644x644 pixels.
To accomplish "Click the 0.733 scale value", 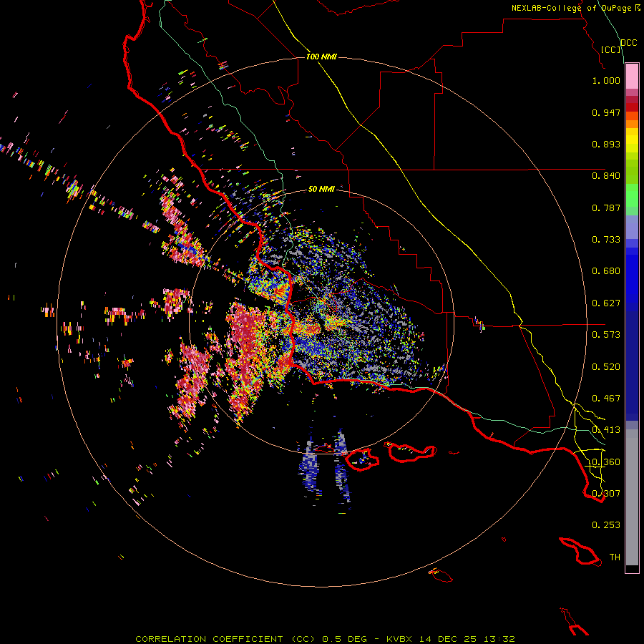I will (x=606, y=240).
